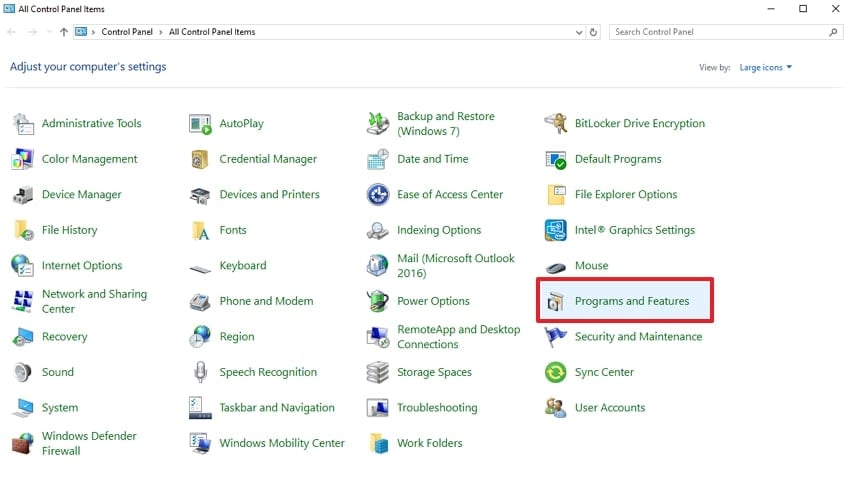Open Windows Defender Firewall icon
This screenshot has width=850, height=486.
point(23,444)
